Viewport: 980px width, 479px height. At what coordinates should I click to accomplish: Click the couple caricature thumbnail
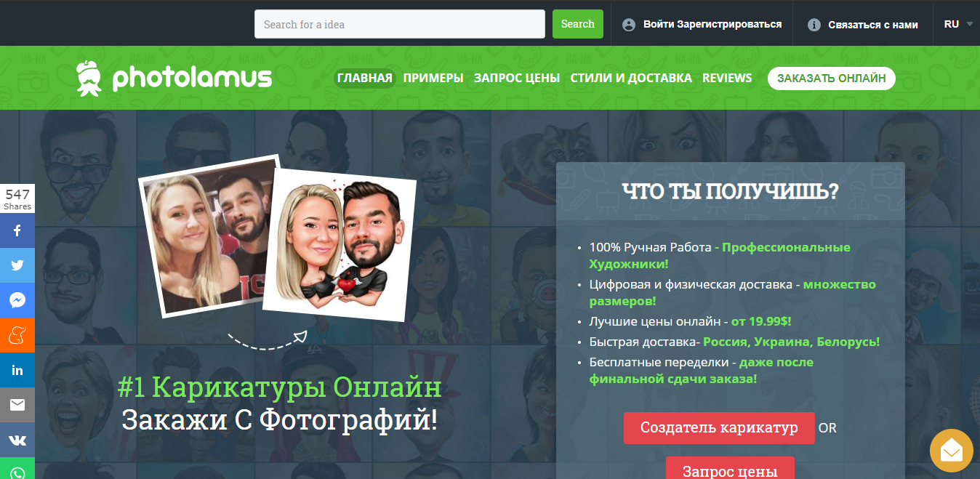point(340,244)
